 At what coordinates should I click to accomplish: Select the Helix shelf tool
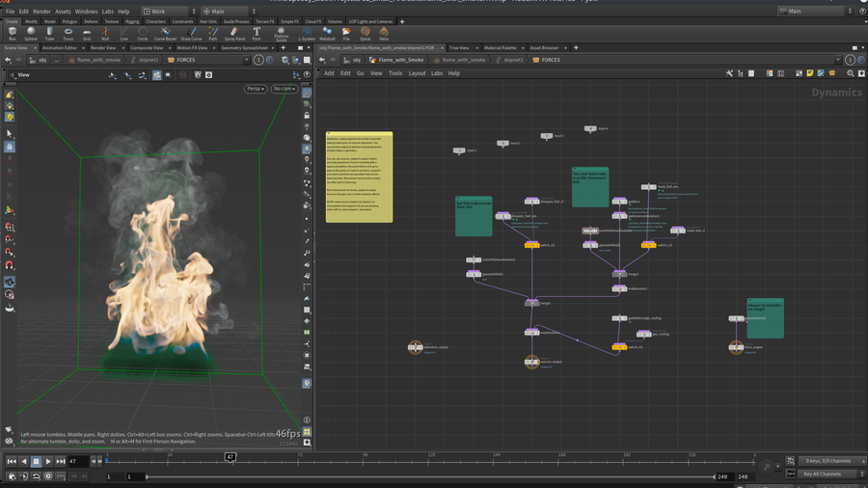click(x=384, y=34)
